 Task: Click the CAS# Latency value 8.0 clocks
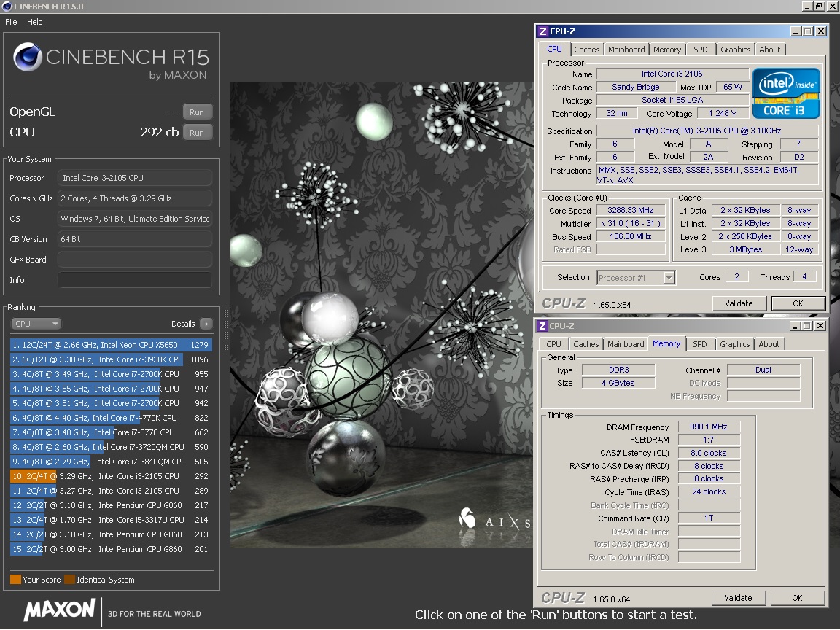[709, 453]
